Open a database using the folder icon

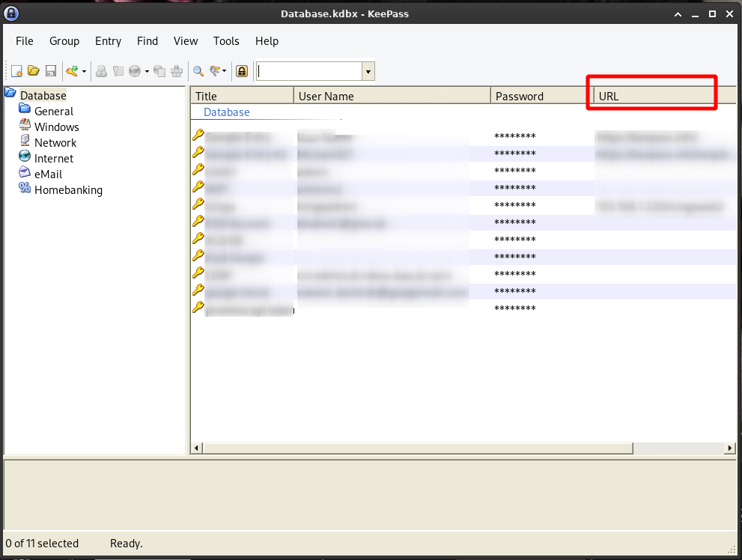click(x=34, y=71)
